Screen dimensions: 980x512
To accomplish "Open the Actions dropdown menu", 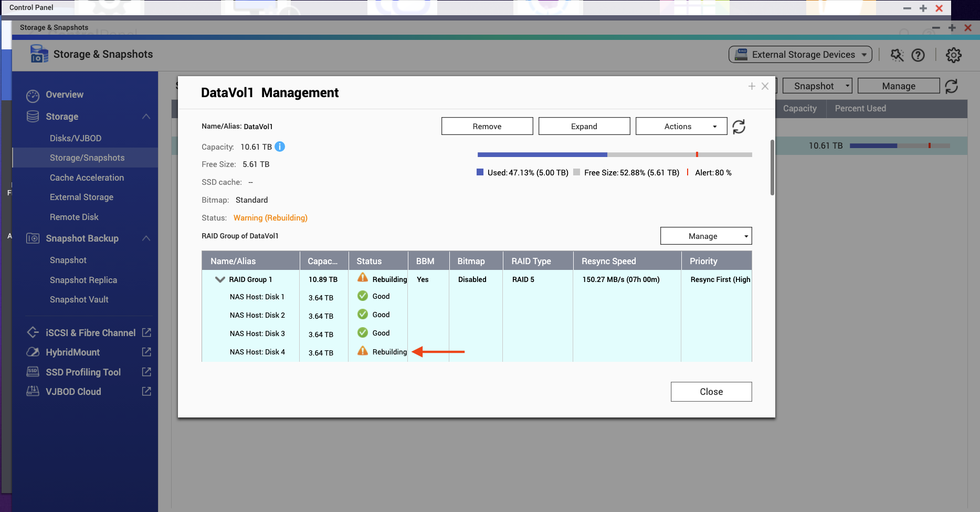I will coord(681,127).
